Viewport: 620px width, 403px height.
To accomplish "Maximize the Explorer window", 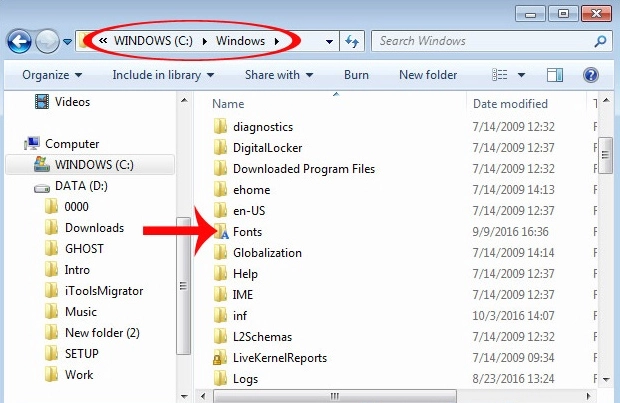I will point(563,14).
